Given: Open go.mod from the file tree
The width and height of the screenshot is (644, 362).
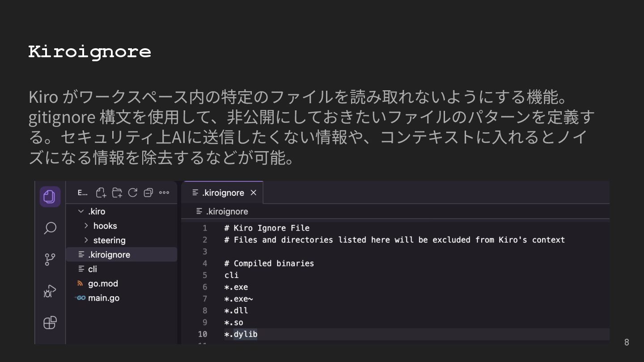Looking at the screenshot, I should (x=103, y=283).
